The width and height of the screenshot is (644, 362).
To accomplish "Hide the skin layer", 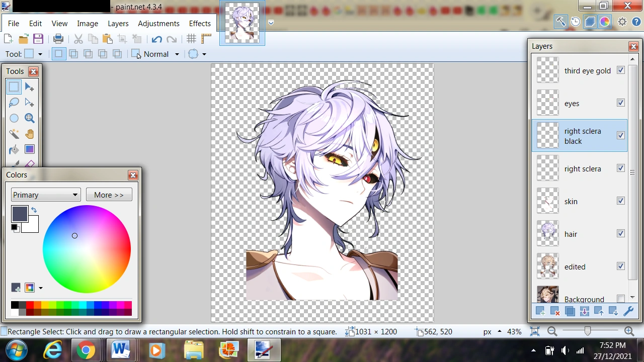I will pyautogui.click(x=620, y=201).
